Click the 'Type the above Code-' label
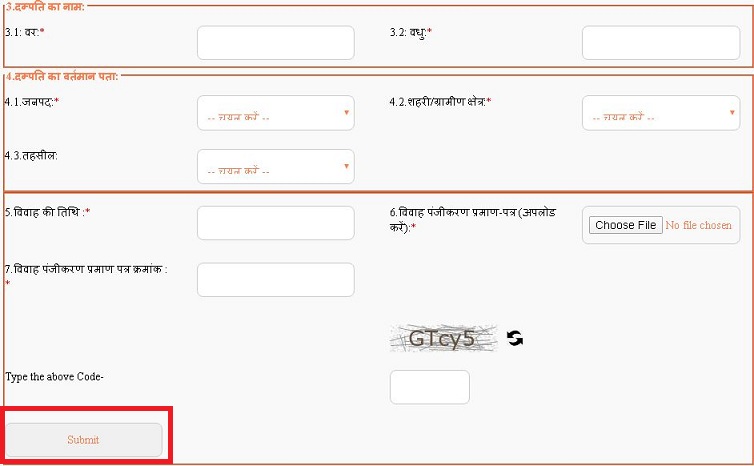 click(54, 377)
